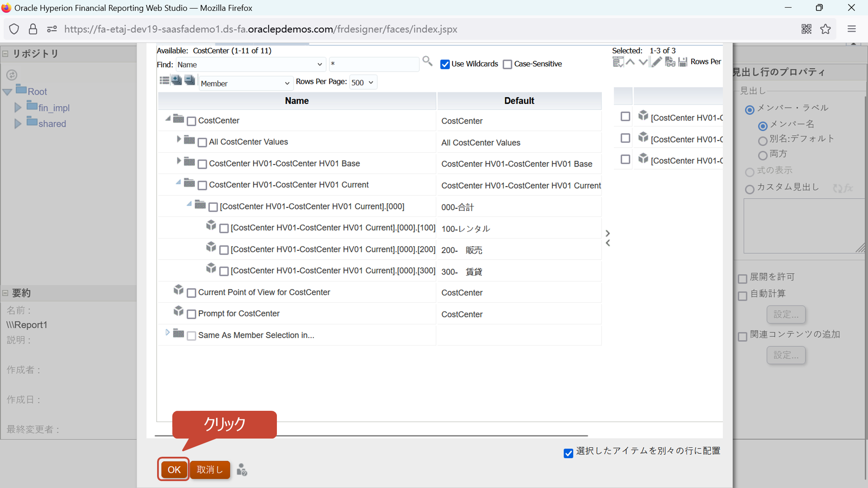Screen dimensions: 868x488
Task: Click the floppy save selection icon
Action: point(683,62)
